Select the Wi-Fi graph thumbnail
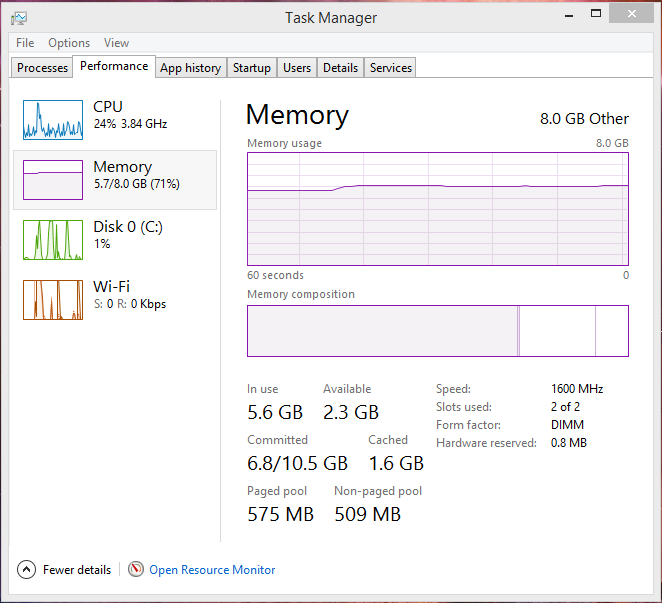Screen dimensions: 662x603 [52, 299]
